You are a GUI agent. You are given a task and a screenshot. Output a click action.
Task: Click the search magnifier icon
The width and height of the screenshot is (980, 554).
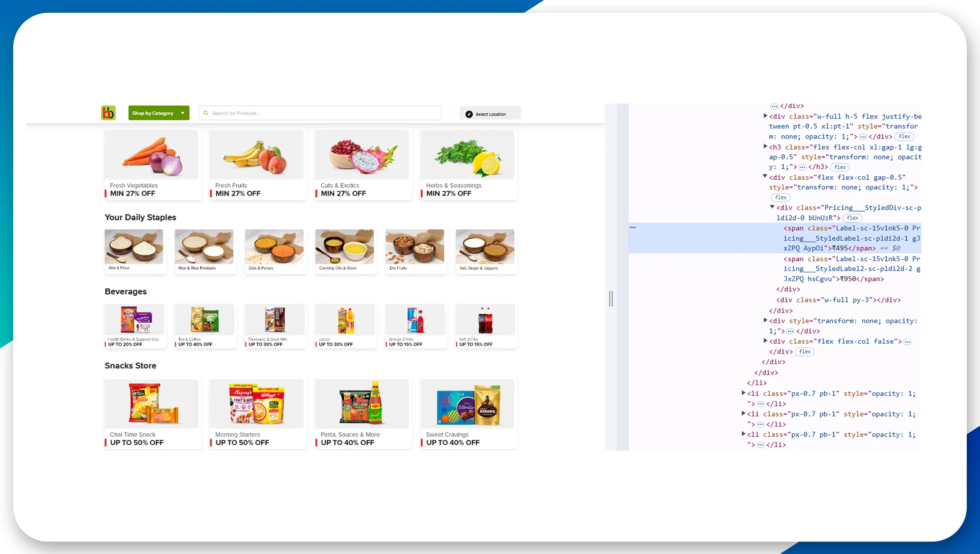pyautogui.click(x=205, y=113)
